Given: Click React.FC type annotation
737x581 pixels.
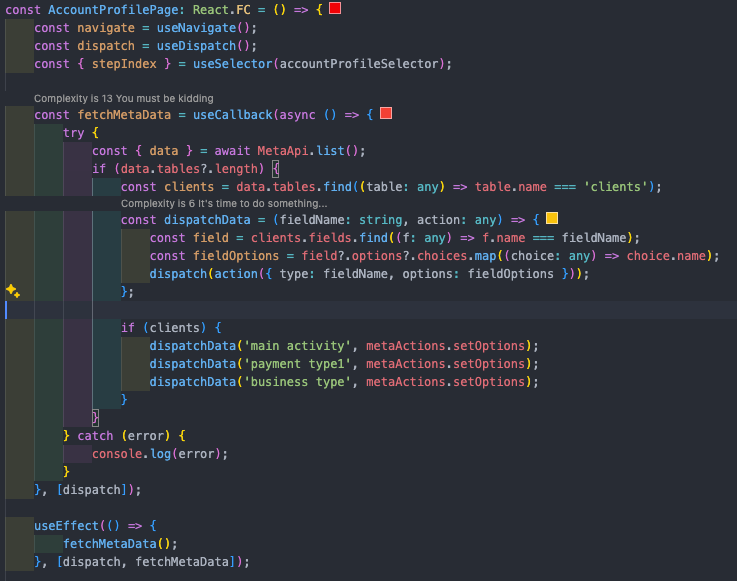Looking at the screenshot, I should click(x=221, y=10).
